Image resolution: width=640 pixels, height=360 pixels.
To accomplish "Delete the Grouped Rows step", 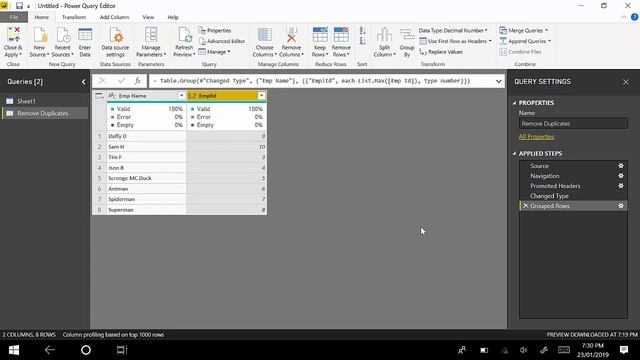I will 526,206.
